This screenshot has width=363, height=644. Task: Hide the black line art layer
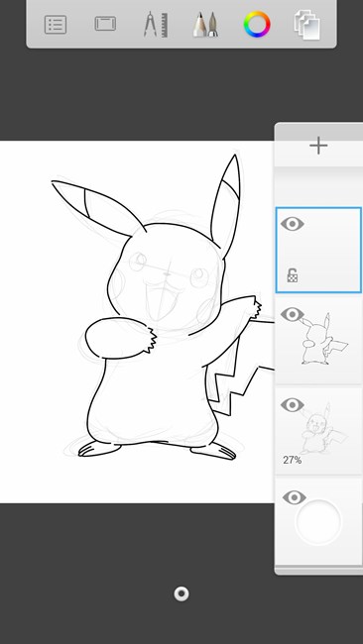(x=293, y=315)
